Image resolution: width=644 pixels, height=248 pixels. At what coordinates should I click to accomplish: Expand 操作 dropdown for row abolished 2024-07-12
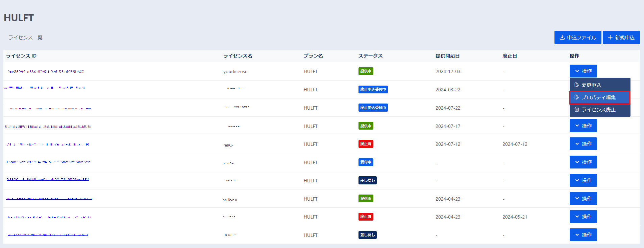(583, 144)
